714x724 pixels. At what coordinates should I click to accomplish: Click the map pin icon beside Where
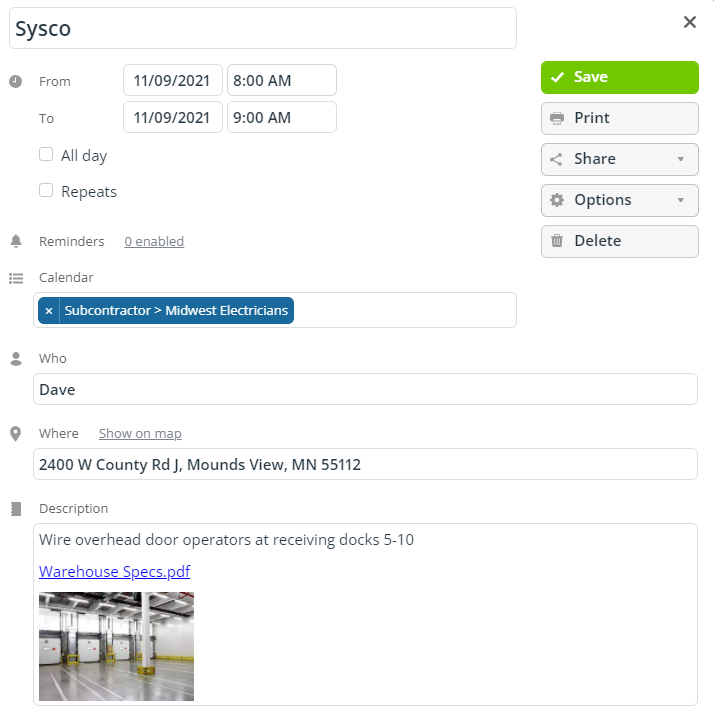point(16,434)
